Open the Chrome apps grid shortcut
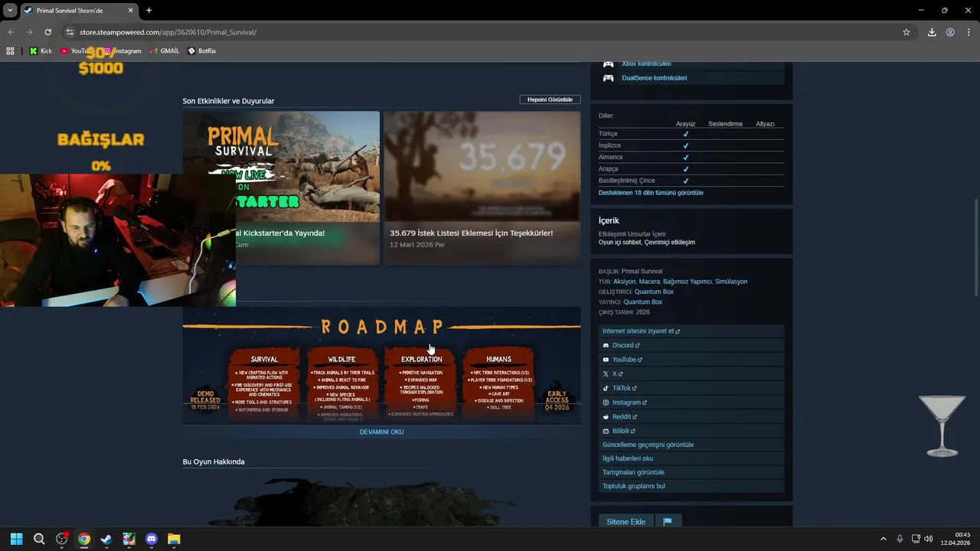Viewport: 980px width, 551px height. coord(10,51)
